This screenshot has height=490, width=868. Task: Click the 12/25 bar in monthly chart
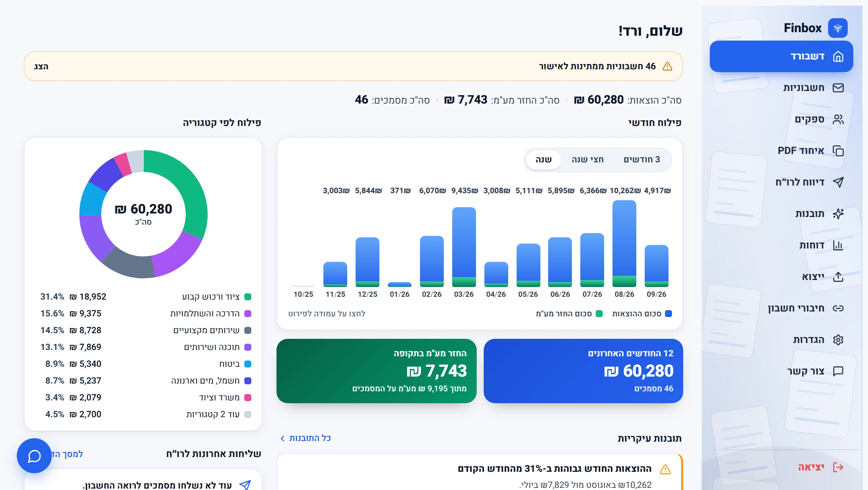click(x=367, y=262)
